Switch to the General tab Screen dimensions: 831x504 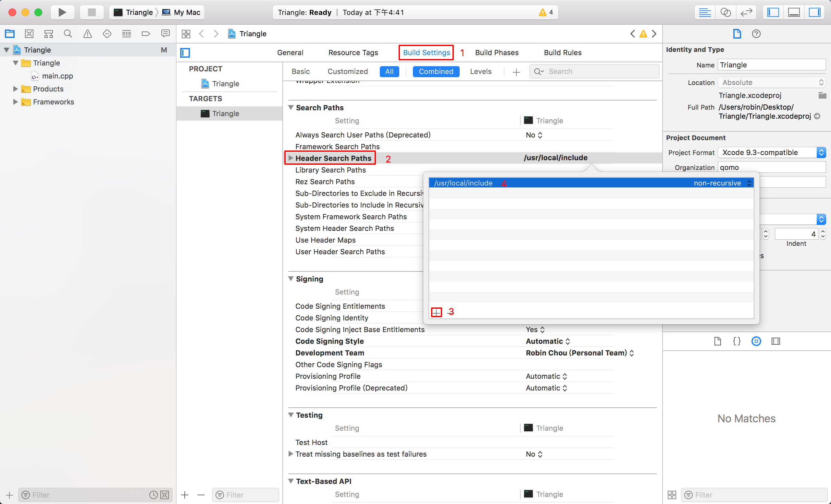coord(290,53)
